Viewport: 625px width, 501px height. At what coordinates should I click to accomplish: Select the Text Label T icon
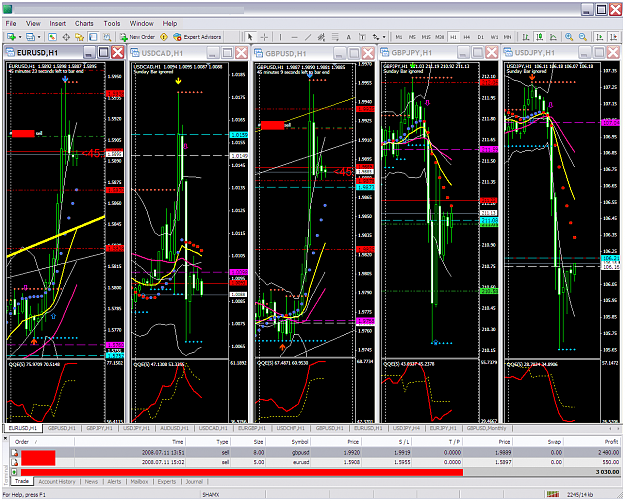pos(362,37)
